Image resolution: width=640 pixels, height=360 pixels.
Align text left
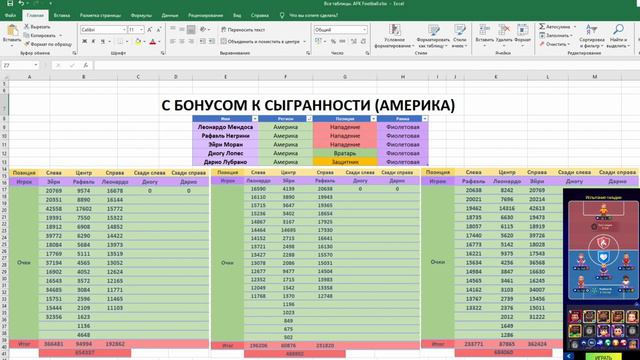[x=173, y=41]
